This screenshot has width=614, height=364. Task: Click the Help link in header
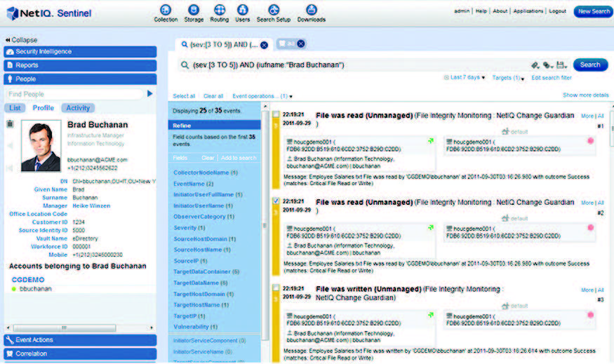coord(481,11)
